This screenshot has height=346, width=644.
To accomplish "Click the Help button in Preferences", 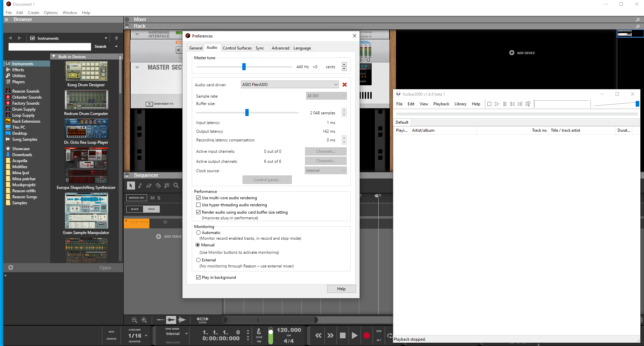I will 341,289.
